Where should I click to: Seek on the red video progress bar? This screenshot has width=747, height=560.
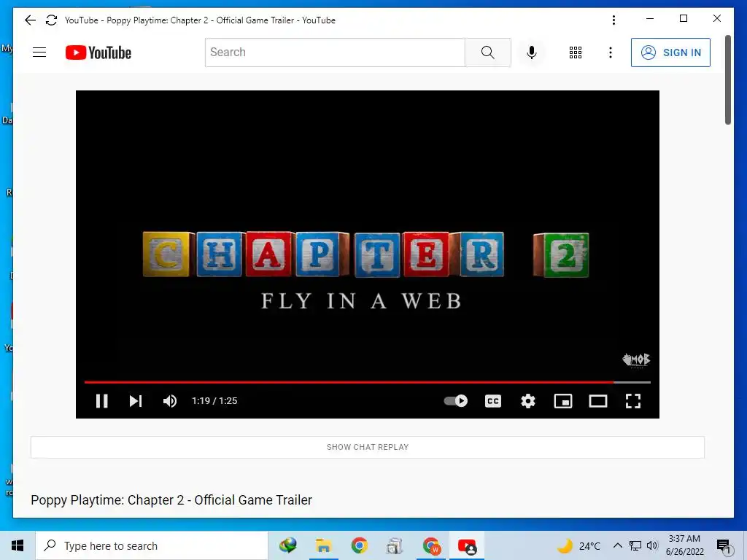(x=368, y=382)
